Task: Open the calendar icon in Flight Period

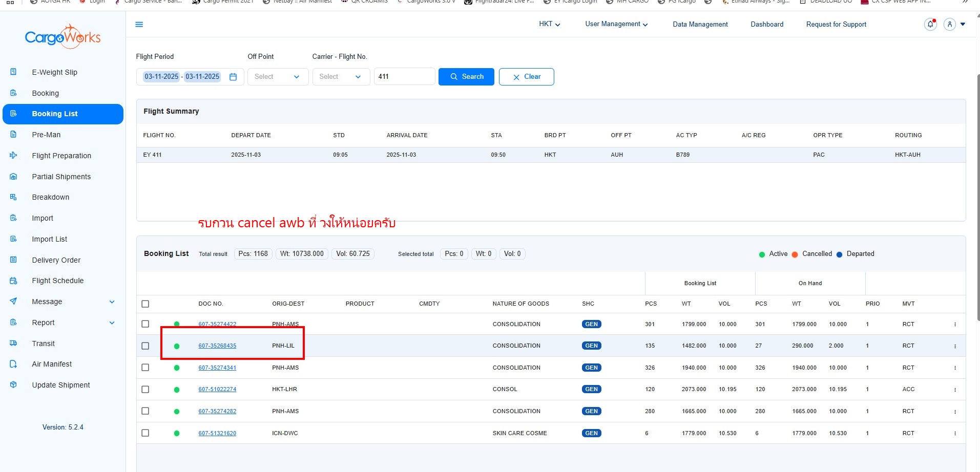Action: click(233, 77)
